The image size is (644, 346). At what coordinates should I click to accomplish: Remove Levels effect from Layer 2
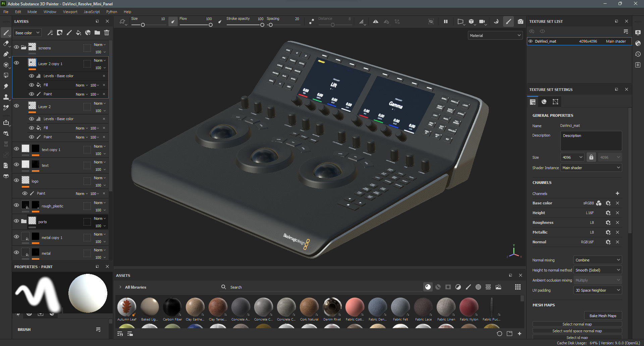pos(104,119)
